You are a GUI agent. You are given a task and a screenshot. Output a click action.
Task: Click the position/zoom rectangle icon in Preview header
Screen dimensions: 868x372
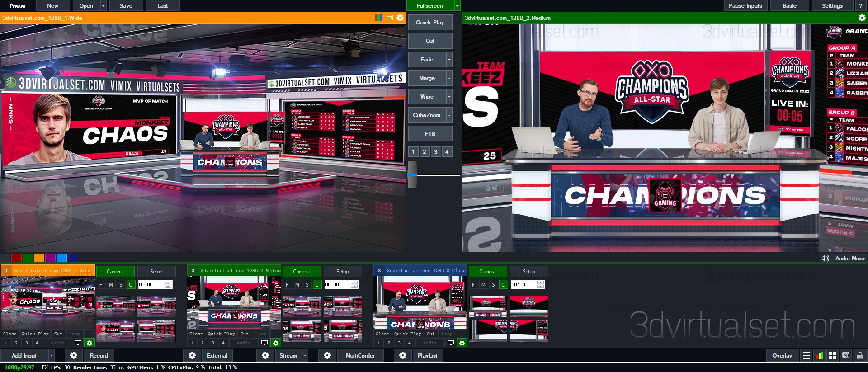[389, 18]
